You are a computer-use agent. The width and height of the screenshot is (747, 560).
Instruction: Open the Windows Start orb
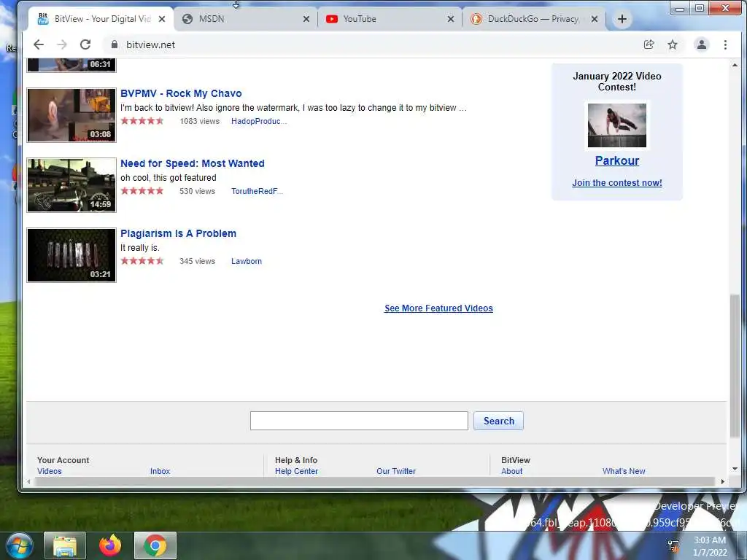pos(19,545)
